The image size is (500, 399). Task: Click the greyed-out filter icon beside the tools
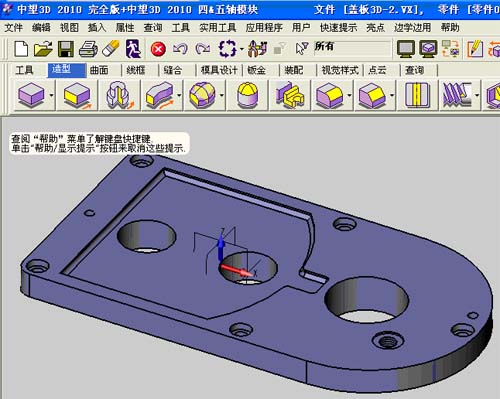(x=279, y=49)
